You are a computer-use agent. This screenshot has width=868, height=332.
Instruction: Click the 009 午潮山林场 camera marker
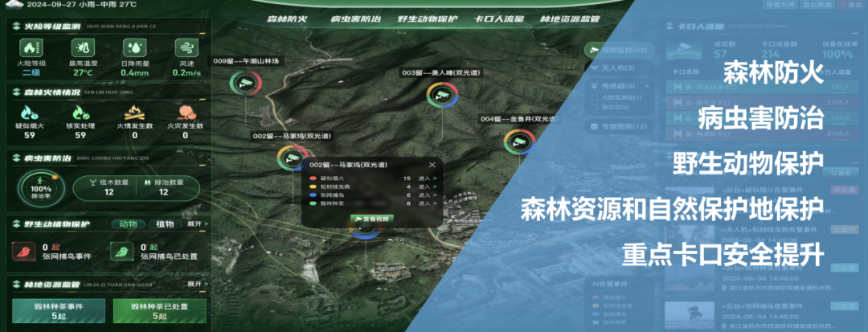245,83
